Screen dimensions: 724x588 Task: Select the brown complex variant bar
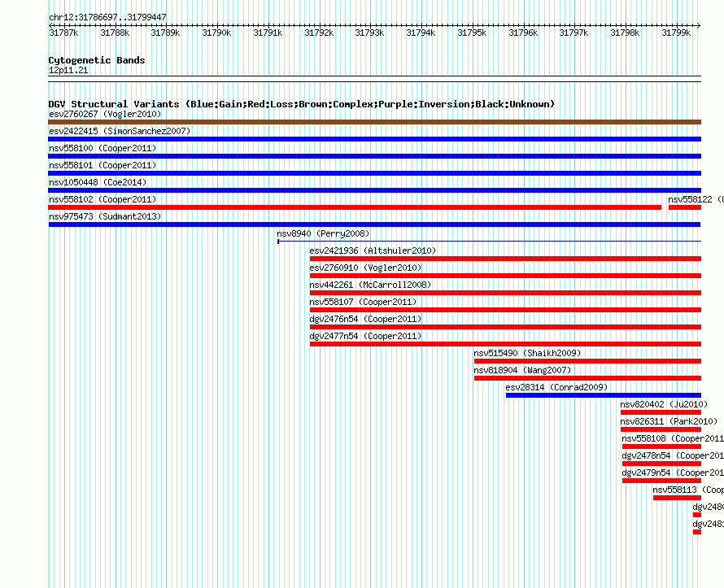tap(374, 122)
